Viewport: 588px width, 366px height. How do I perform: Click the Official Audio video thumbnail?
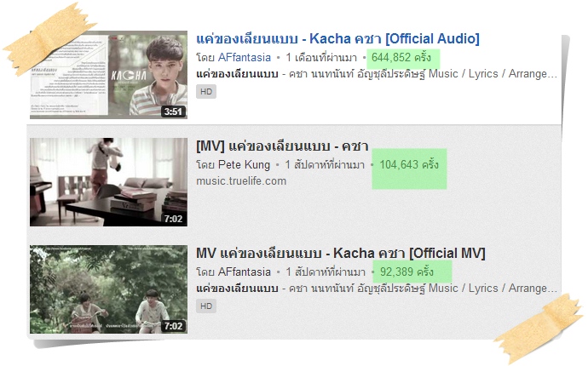coord(108,75)
